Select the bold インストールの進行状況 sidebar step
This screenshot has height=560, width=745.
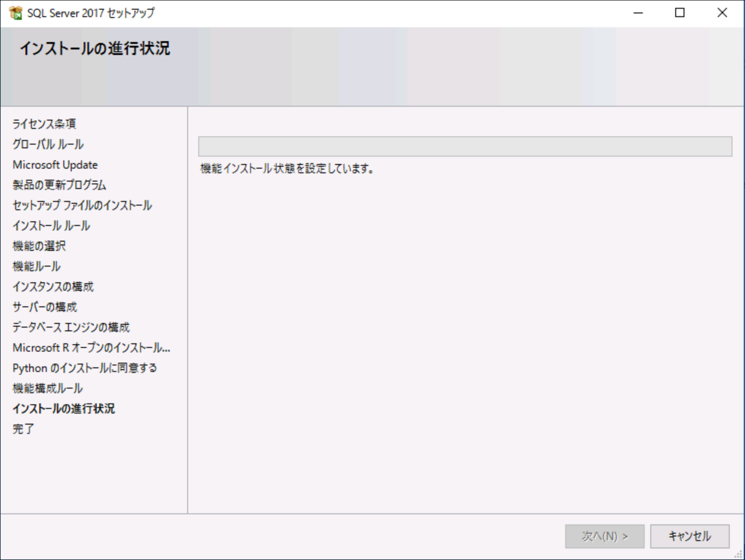(x=64, y=408)
